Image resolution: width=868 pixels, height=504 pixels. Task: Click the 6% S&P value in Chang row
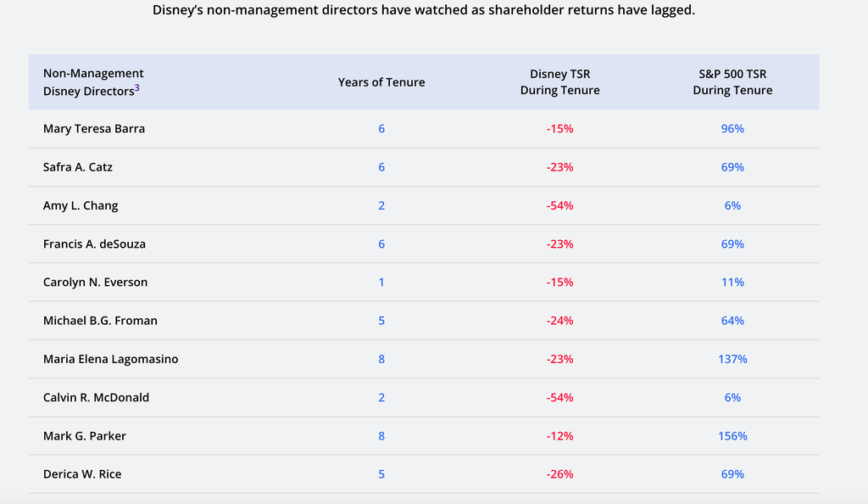(x=732, y=205)
